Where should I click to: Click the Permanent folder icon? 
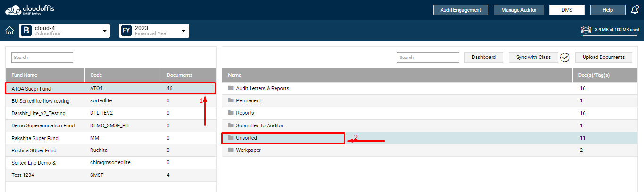coord(231,100)
